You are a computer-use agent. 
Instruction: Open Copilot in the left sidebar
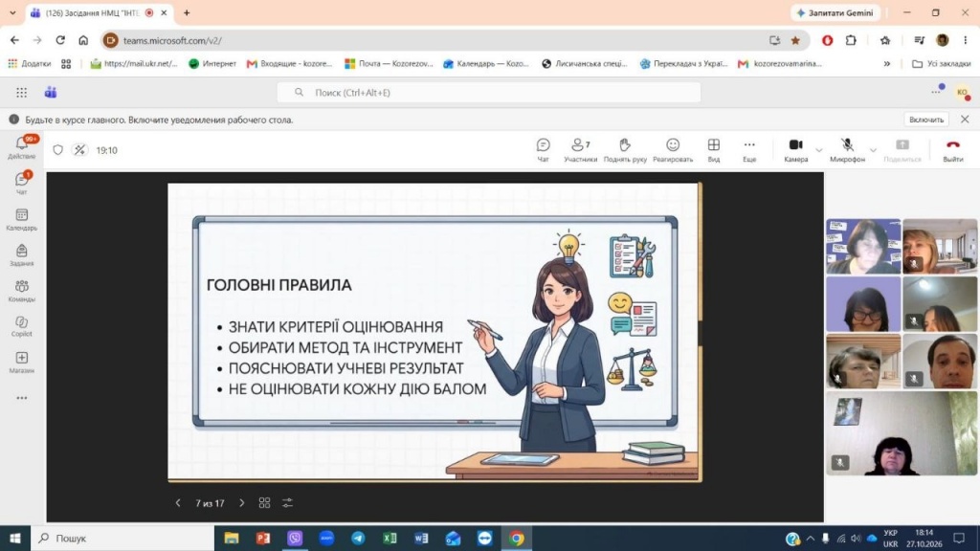coord(22,326)
